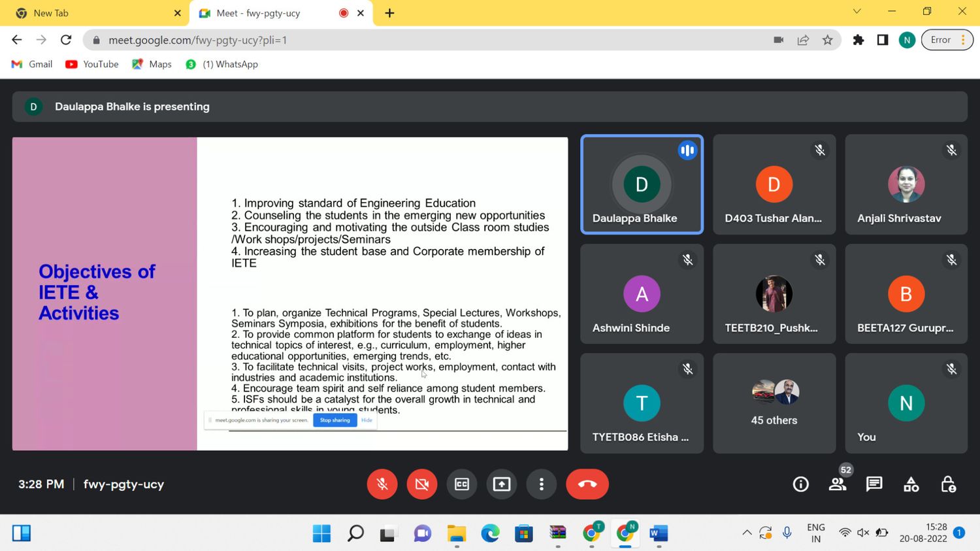Open the Maps bookmark

[x=152, y=64]
